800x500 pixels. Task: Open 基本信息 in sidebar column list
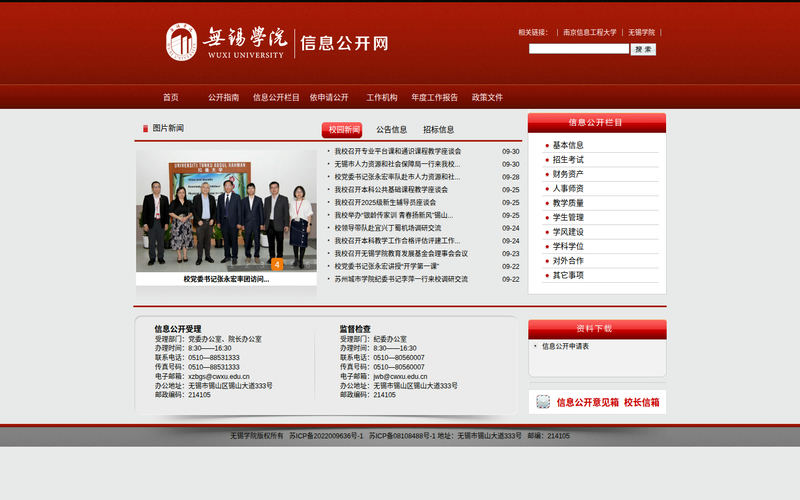point(568,145)
